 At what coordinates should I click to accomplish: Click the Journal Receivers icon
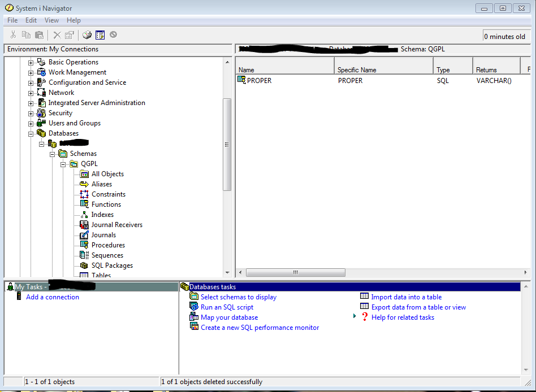click(x=84, y=225)
